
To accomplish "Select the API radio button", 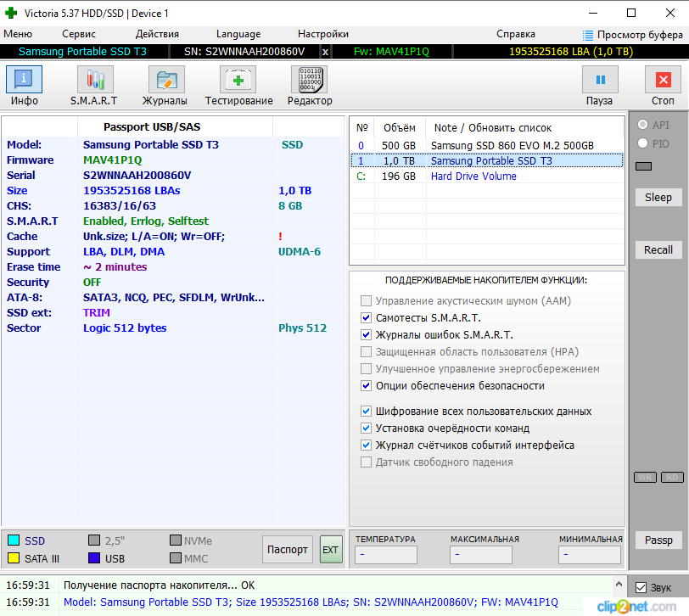I will click(642, 125).
